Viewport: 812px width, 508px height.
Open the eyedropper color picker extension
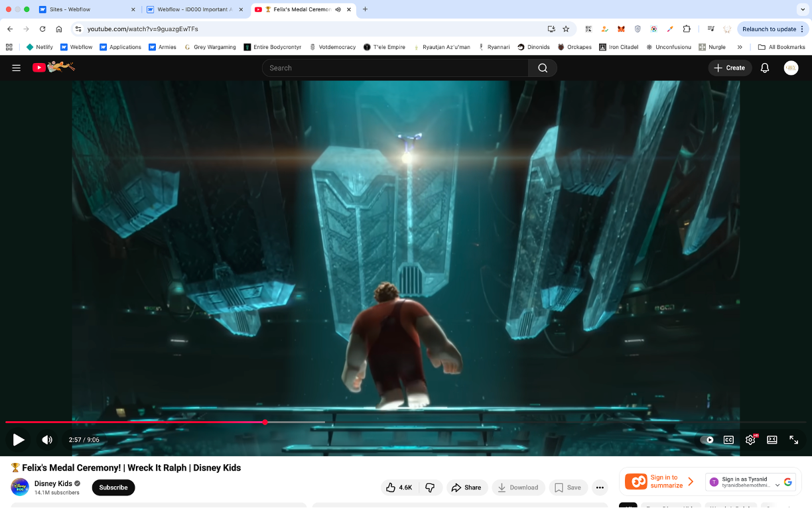[670, 29]
